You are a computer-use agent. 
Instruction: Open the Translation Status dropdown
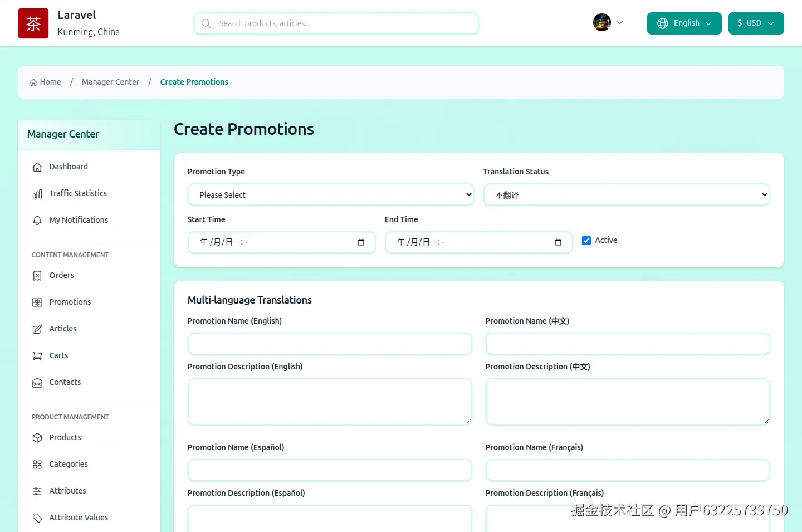[627, 195]
